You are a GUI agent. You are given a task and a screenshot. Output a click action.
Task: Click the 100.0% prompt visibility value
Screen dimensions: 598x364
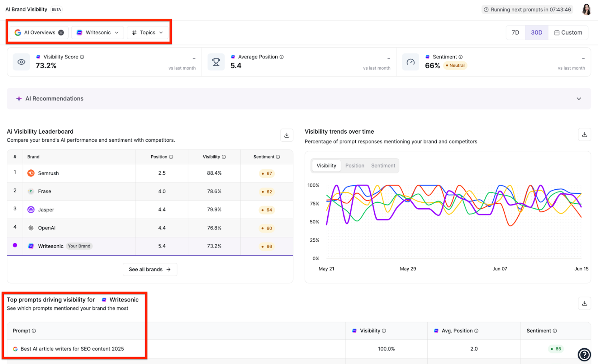[386, 349]
